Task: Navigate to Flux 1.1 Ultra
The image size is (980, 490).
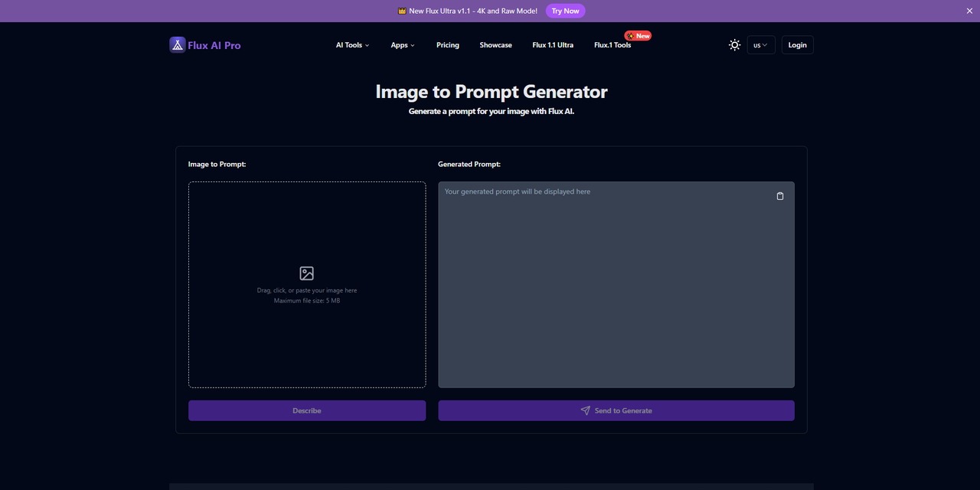Action: [553, 45]
